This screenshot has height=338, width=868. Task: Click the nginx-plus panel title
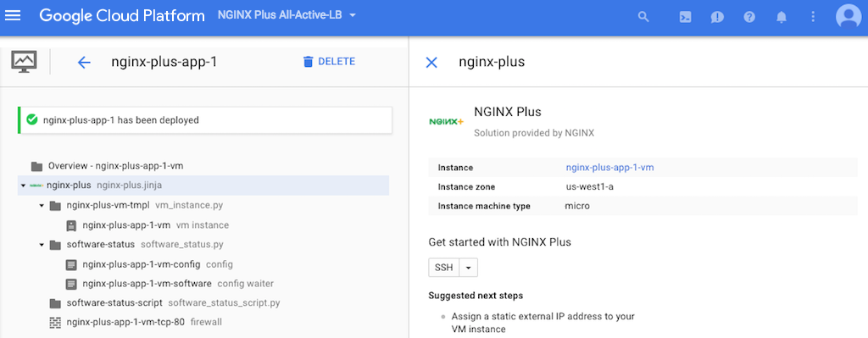492,63
